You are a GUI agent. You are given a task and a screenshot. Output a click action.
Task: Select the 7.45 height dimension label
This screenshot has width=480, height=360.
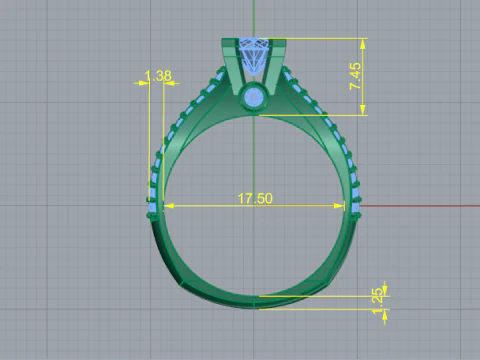[355, 76]
